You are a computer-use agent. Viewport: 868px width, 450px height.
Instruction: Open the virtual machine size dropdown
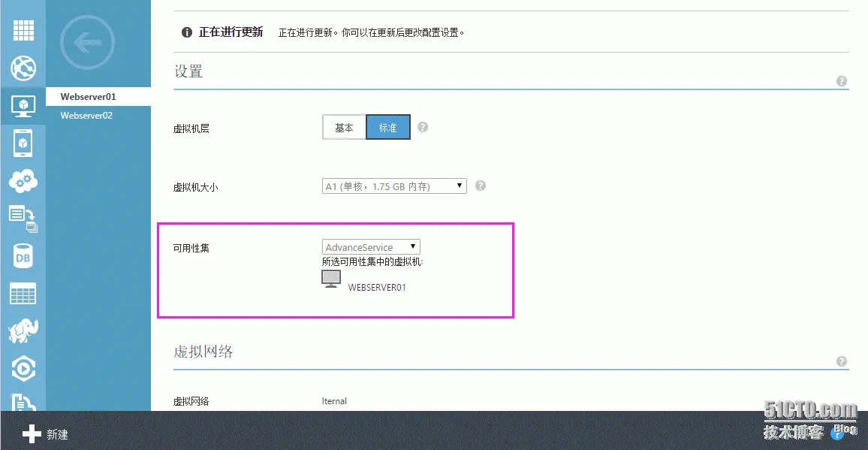(x=393, y=185)
